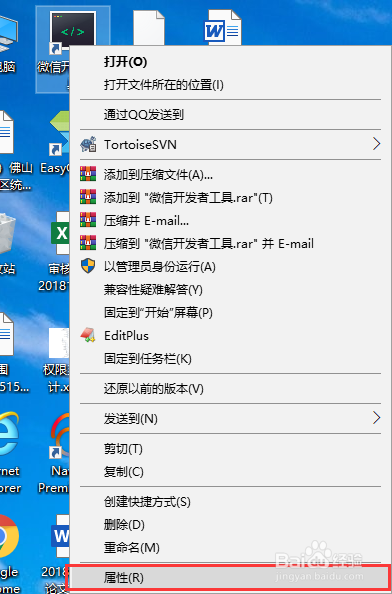Open the TortoiseSVN submenu

pyautogui.click(x=230, y=144)
